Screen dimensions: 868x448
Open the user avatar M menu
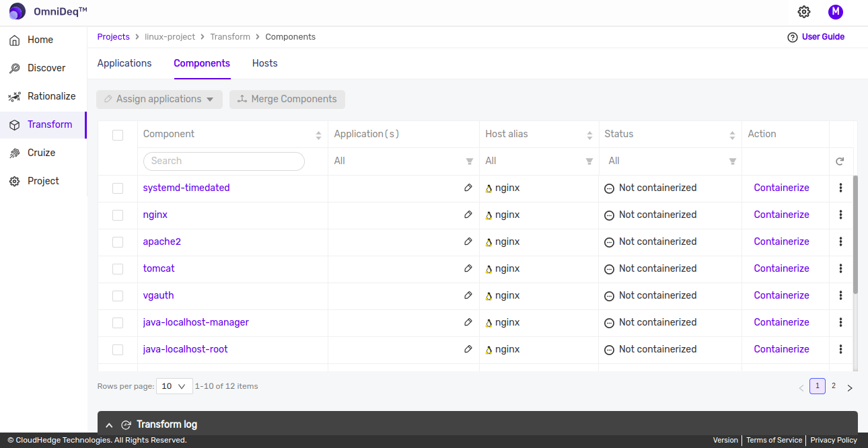836,11
